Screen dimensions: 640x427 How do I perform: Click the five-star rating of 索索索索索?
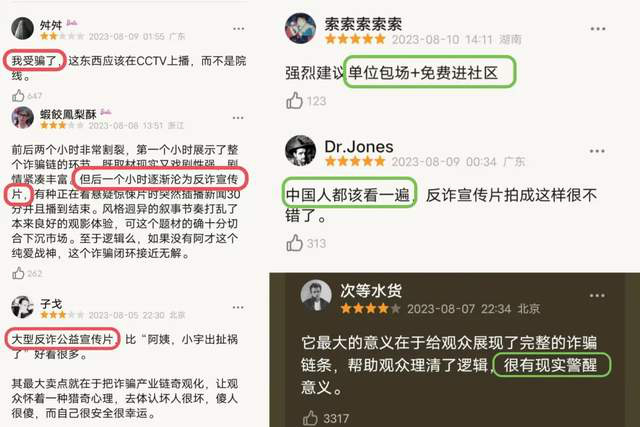[355, 39]
